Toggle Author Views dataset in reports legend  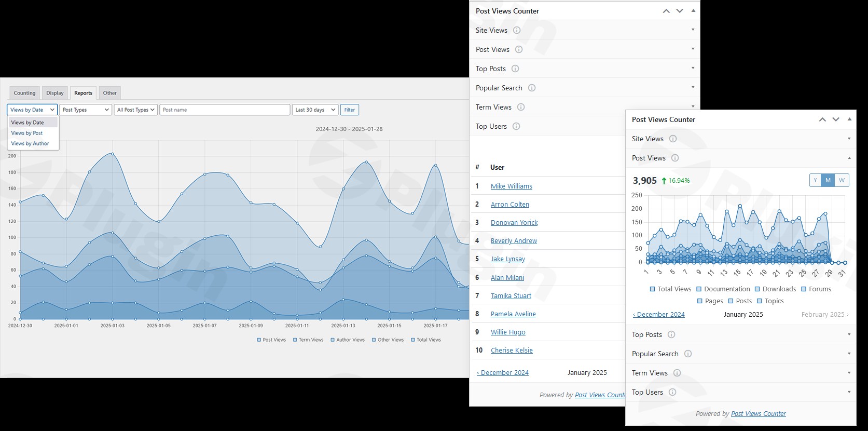tap(348, 340)
